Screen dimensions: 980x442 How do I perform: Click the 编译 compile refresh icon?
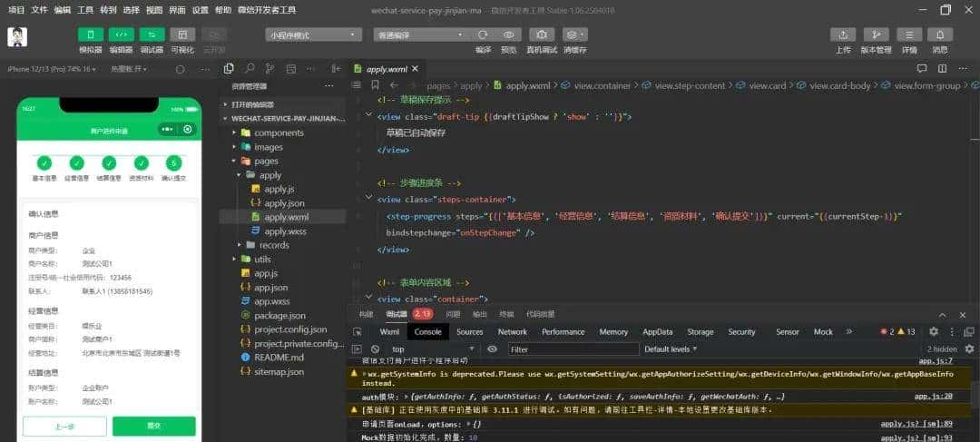483,35
